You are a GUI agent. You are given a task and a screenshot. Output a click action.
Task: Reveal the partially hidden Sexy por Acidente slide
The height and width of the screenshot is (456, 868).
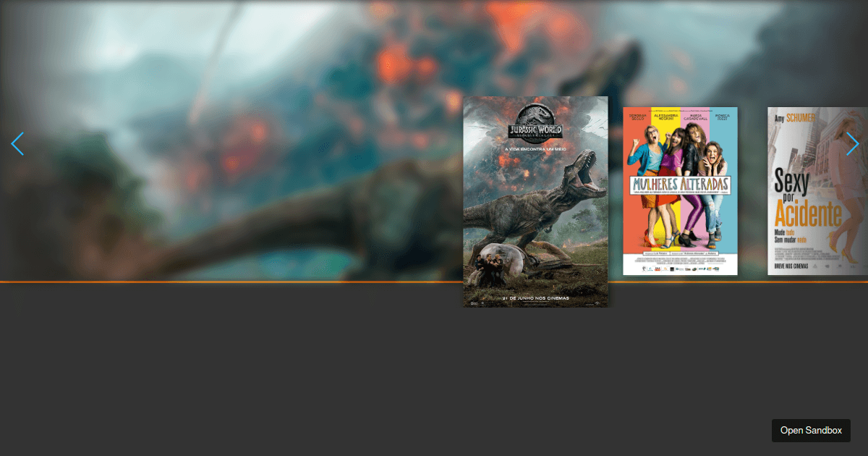(853, 144)
